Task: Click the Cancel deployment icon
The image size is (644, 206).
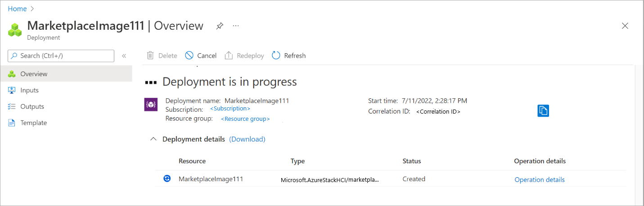Action: (x=189, y=55)
